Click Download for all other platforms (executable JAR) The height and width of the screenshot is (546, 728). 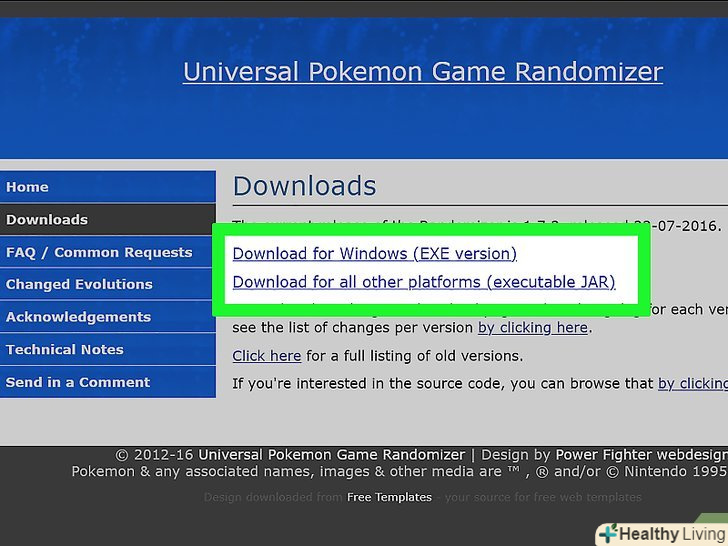pos(424,282)
